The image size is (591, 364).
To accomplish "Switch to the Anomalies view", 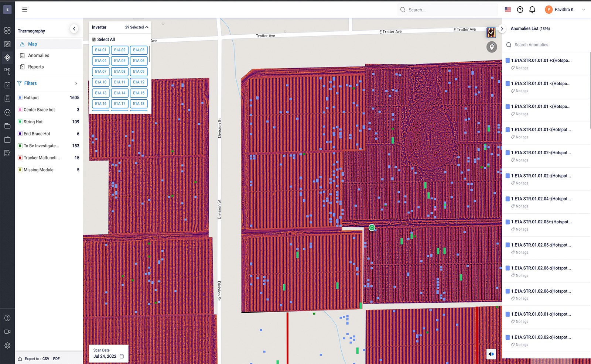I will (x=38, y=55).
